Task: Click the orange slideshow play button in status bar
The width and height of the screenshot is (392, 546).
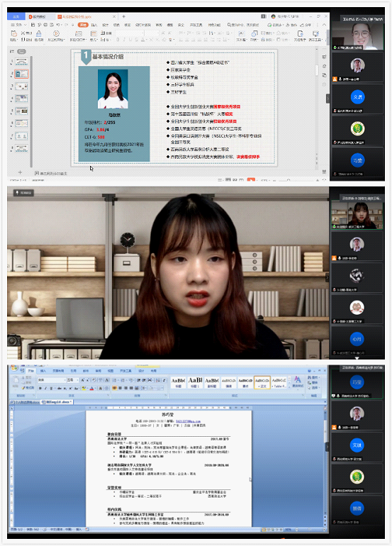Action: point(251,180)
